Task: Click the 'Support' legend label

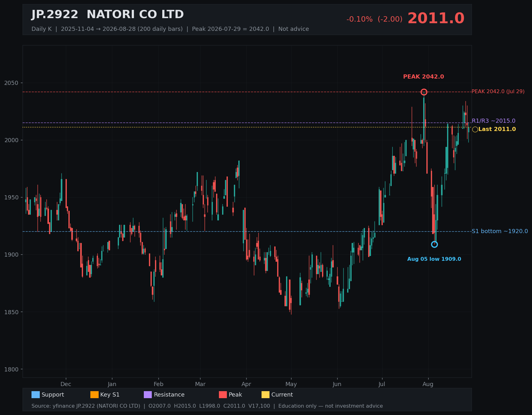Action: [53, 395]
